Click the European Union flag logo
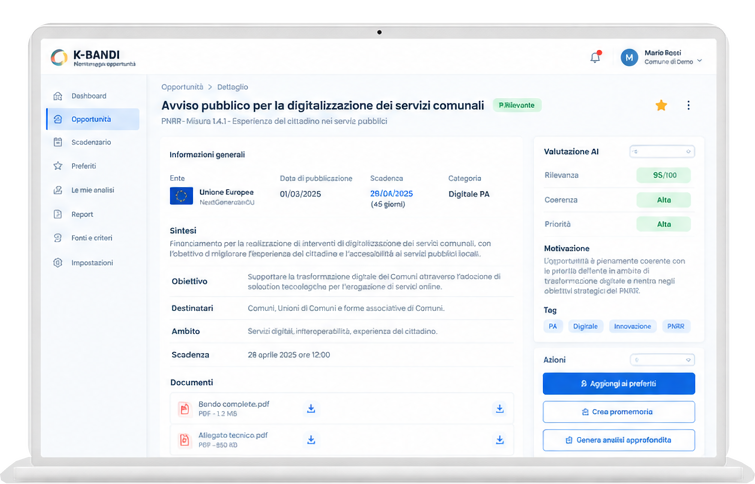 pyautogui.click(x=182, y=196)
